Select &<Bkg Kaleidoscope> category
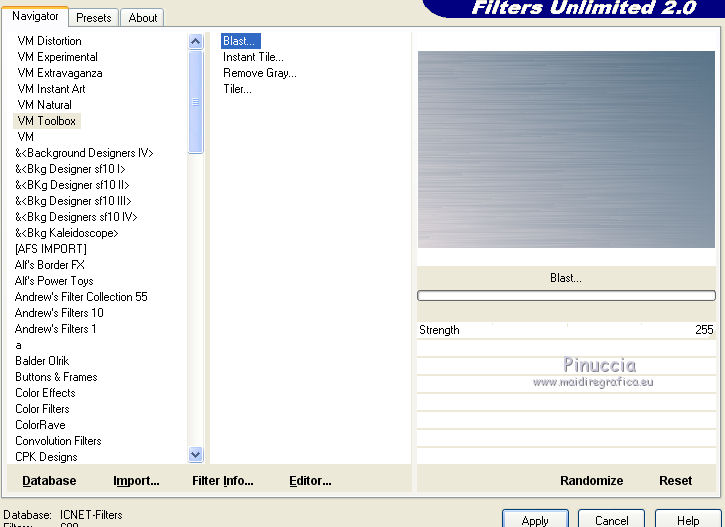 click(x=67, y=233)
